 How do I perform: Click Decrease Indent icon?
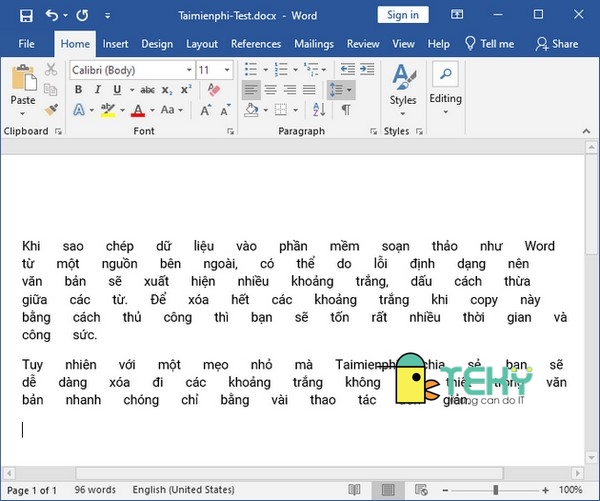[x=347, y=69]
